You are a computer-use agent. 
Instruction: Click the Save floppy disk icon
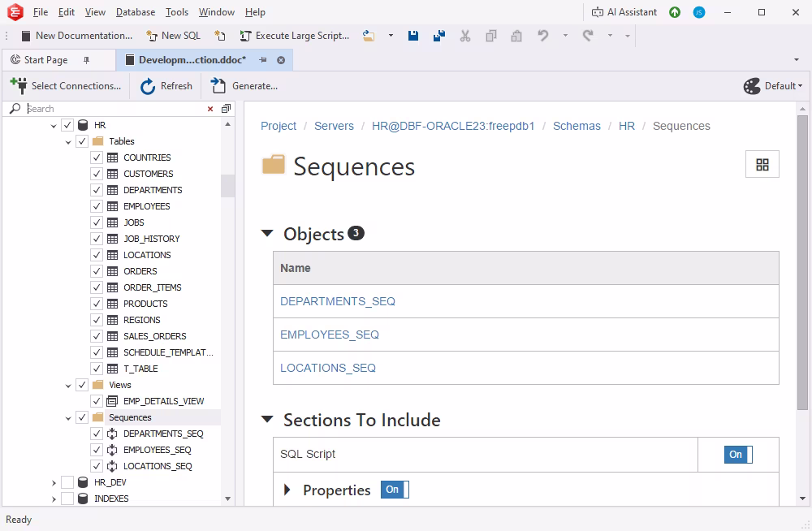click(x=413, y=36)
